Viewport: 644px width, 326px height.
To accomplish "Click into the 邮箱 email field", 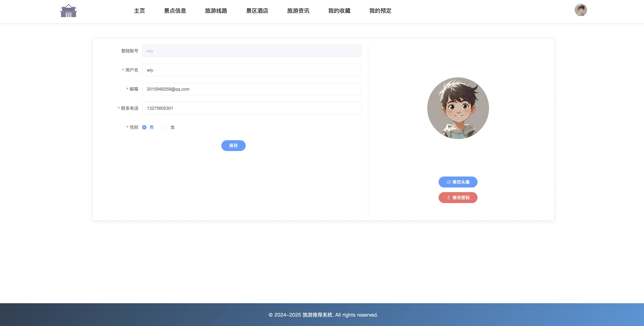I will tap(252, 89).
